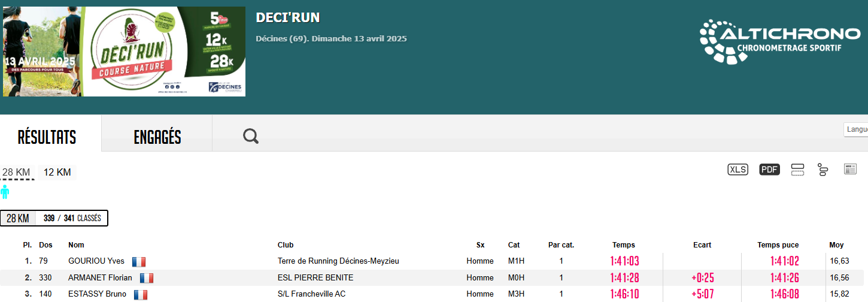Click the Altichrono logo

(780, 41)
